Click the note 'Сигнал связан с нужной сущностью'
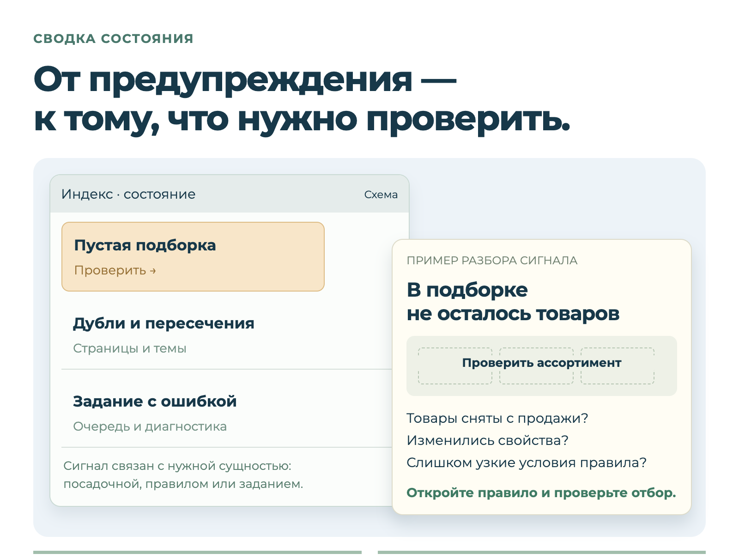Screen dimensions: 739x560 pos(177,466)
